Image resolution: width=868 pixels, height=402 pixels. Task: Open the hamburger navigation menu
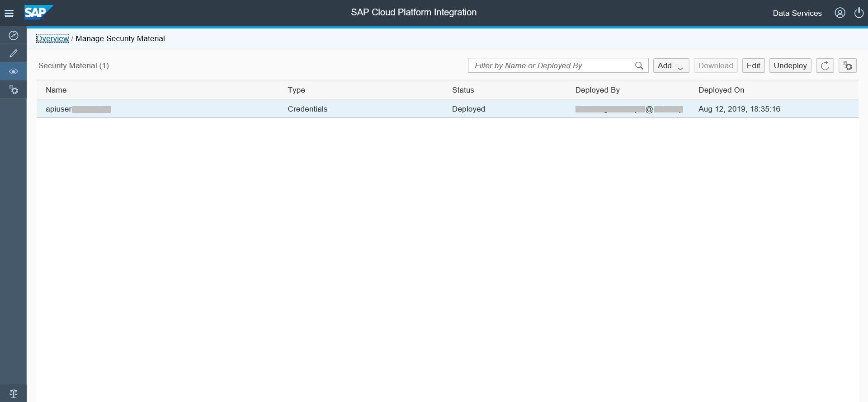pyautogui.click(x=9, y=13)
